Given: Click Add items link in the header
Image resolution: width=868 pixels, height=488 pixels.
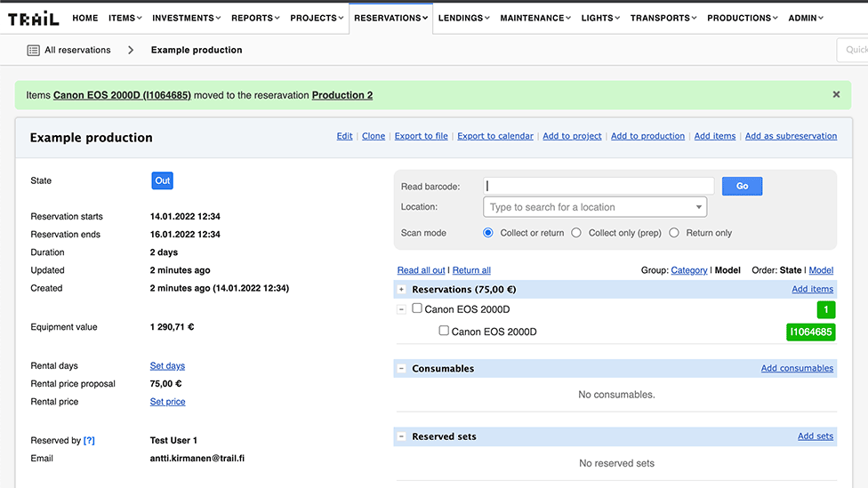Looking at the screenshot, I should point(715,136).
